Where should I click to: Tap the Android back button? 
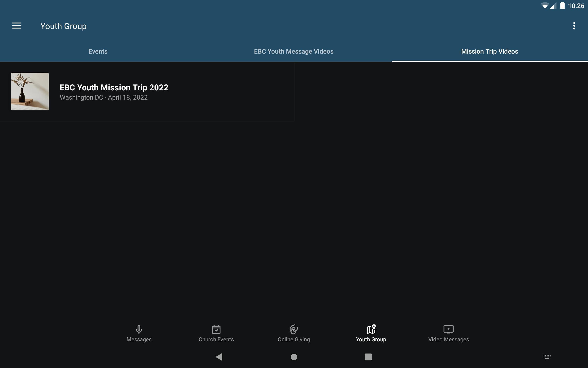pos(219,357)
